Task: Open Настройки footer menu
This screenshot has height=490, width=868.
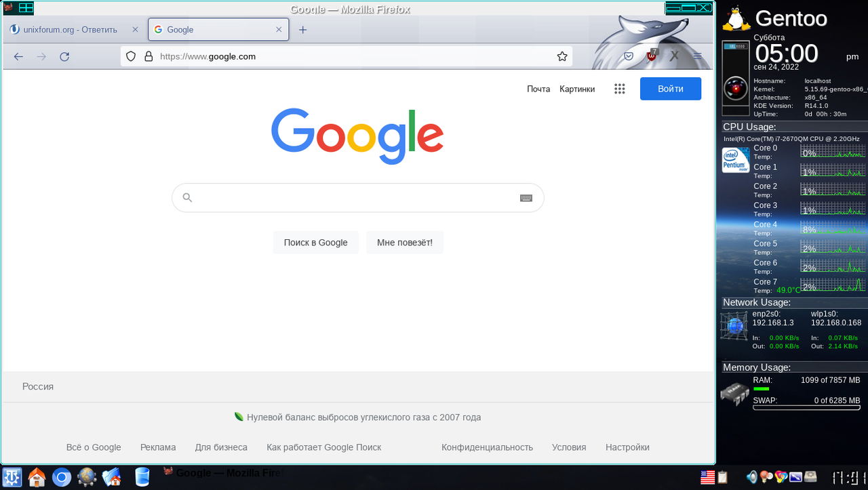Action: (628, 447)
